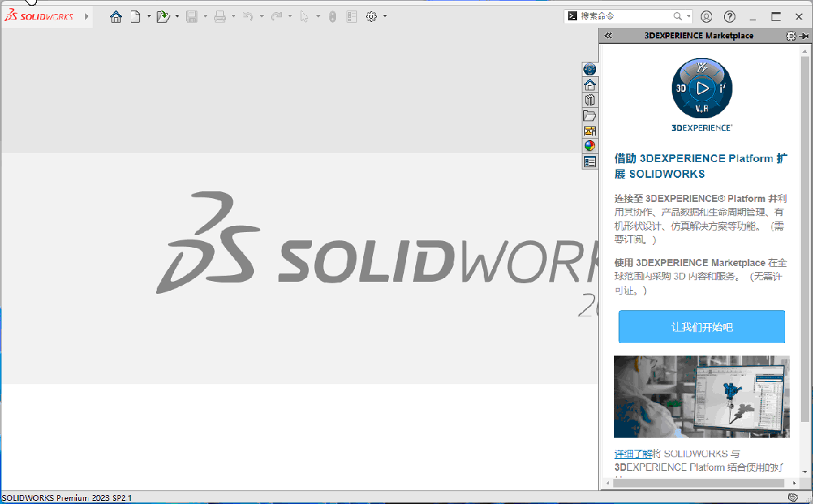
Task: Maximize the SOLIDWORKS window
Action: (x=775, y=17)
